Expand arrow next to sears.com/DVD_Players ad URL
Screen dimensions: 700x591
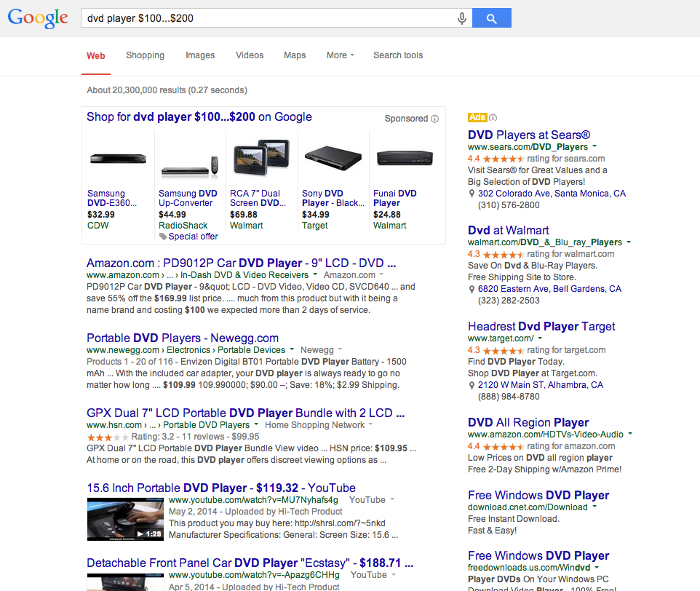point(594,146)
